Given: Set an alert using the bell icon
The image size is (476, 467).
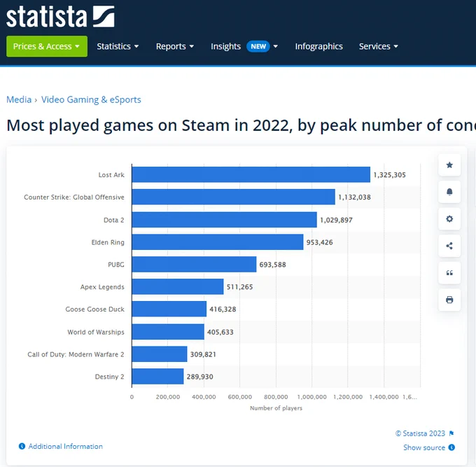Looking at the screenshot, I should click(x=449, y=192).
